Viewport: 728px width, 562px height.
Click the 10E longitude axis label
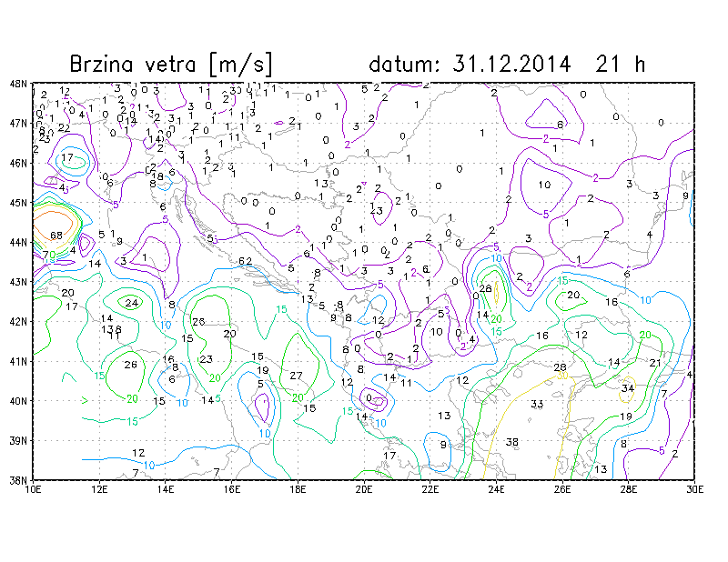click(34, 489)
